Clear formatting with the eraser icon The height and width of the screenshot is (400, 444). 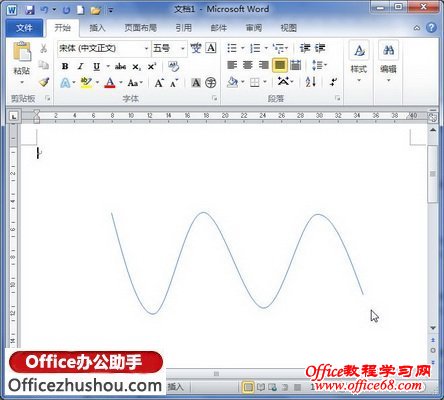(x=173, y=66)
